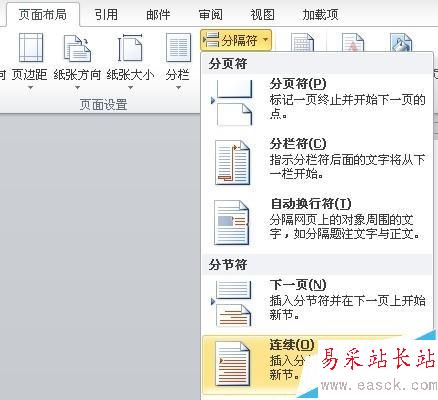Click the 分栏 columns icon
This screenshot has height=400, width=438.
[178, 48]
